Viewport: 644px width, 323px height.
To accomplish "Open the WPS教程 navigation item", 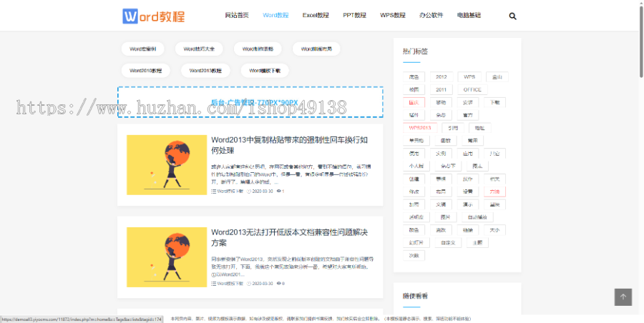I will click(x=393, y=15).
